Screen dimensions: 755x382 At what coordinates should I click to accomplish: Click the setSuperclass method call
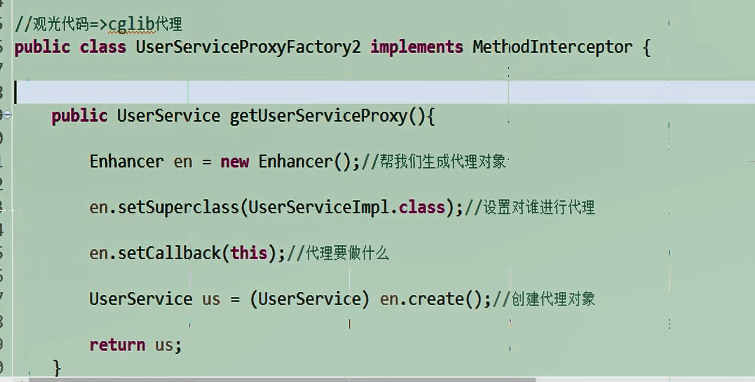click(x=178, y=207)
